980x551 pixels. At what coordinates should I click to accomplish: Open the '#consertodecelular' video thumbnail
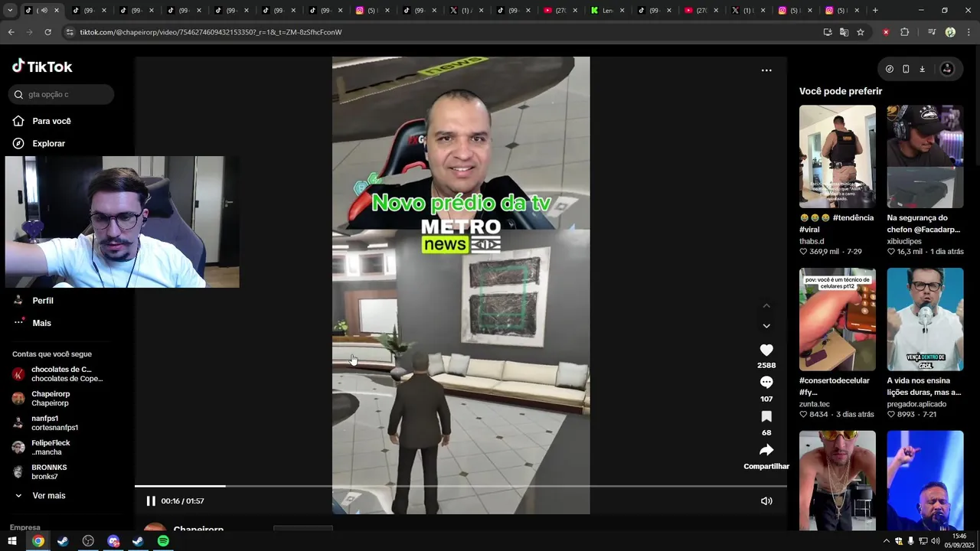(x=838, y=319)
